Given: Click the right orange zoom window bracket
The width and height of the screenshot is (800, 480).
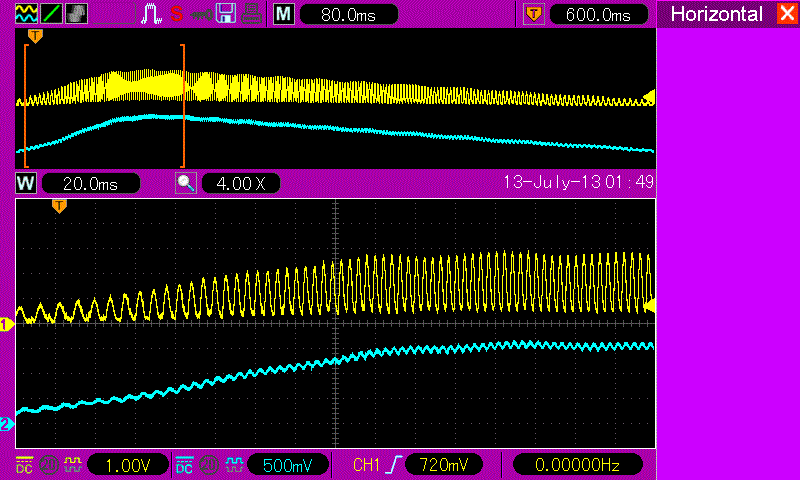Looking at the screenshot, I should click(183, 106).
